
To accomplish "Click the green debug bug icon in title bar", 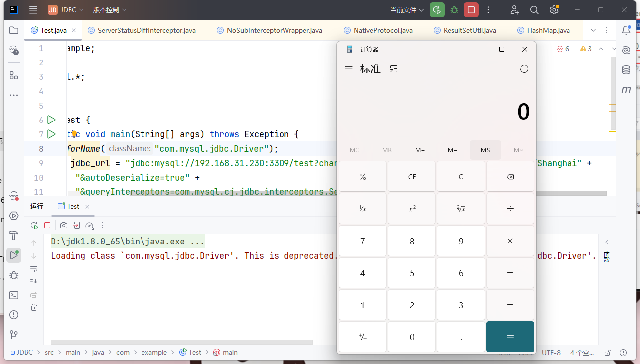I will click(454, 10).
